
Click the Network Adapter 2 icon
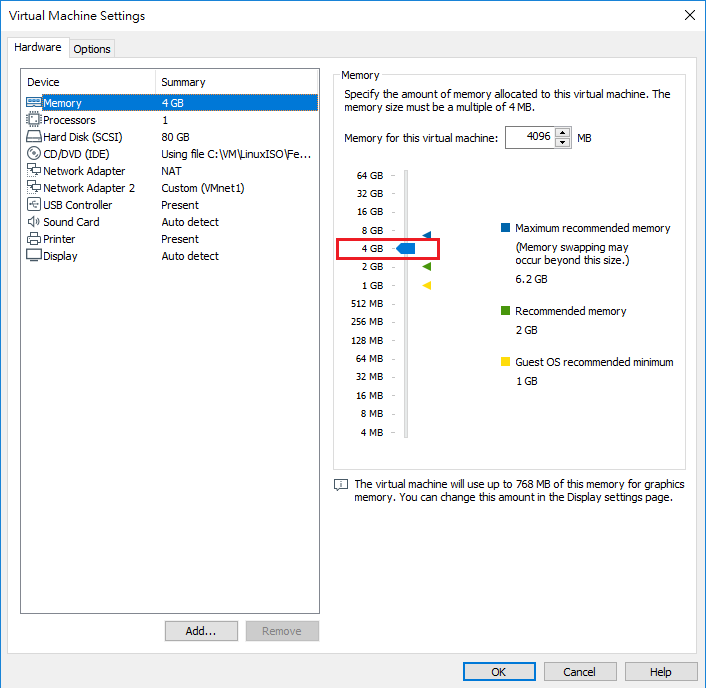(x=34, y=187)
